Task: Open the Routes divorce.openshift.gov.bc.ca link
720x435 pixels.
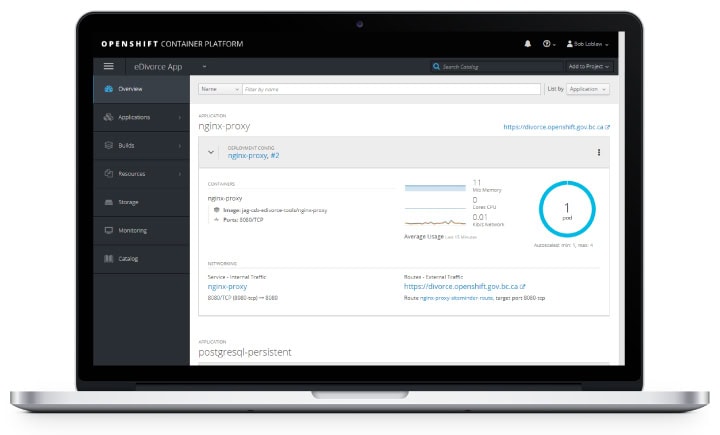Action: point(461,286)
